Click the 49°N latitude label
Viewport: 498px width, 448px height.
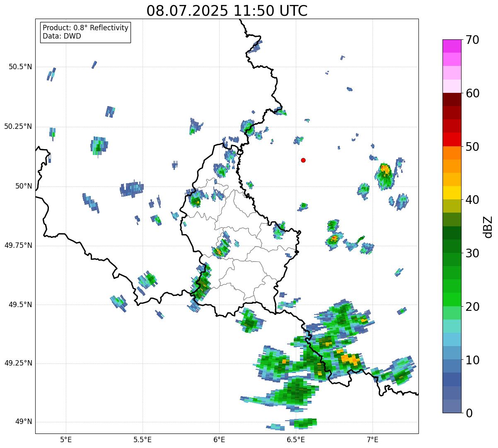[24, 422]
